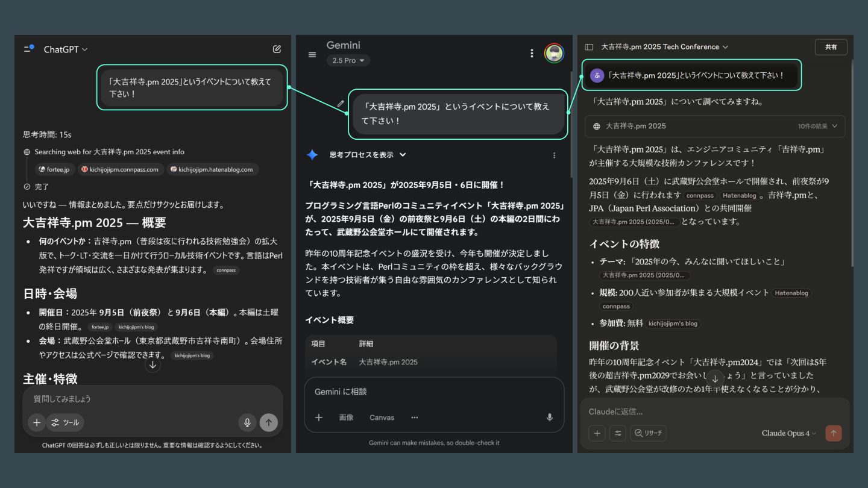Click the 大吉祥寺.pm 2025 — 概要 heading in ChatGPT
The height and width of the screenshot is (488, 868).
[x=95, y=223]
